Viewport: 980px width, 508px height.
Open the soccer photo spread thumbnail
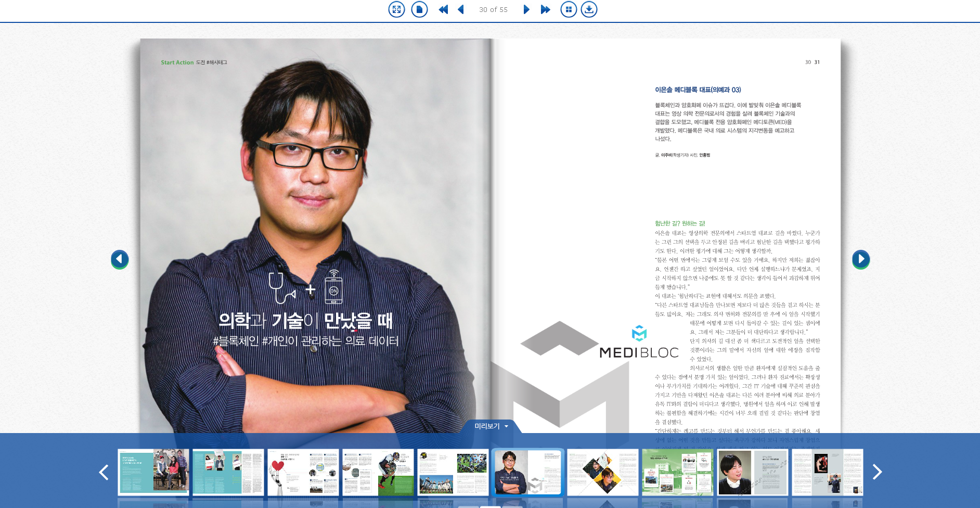378,472
